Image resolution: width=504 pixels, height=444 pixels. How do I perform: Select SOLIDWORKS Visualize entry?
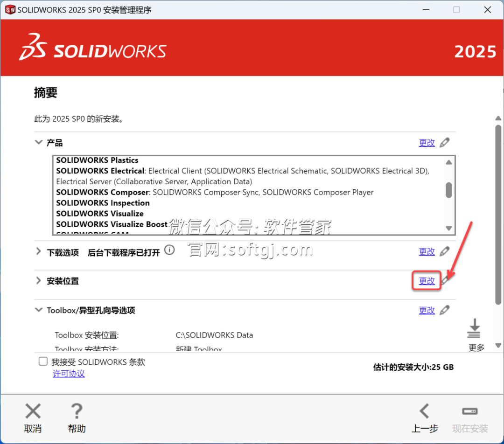coord(100,213)
